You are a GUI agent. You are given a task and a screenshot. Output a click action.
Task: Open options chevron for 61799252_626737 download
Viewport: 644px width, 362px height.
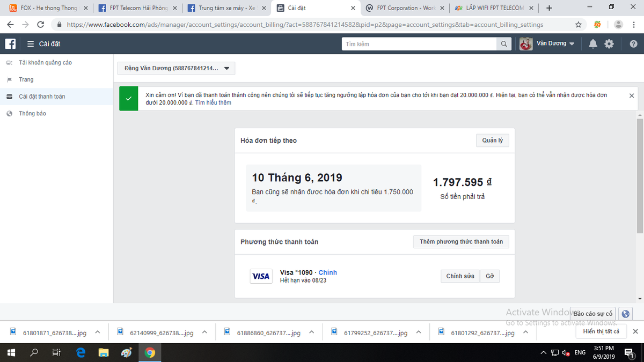[419, 333]
